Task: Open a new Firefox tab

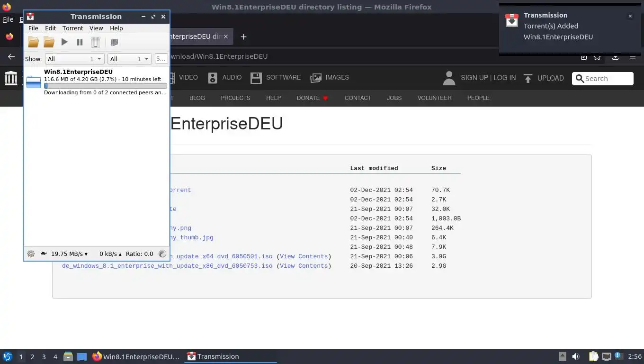Action: point(243,36)
